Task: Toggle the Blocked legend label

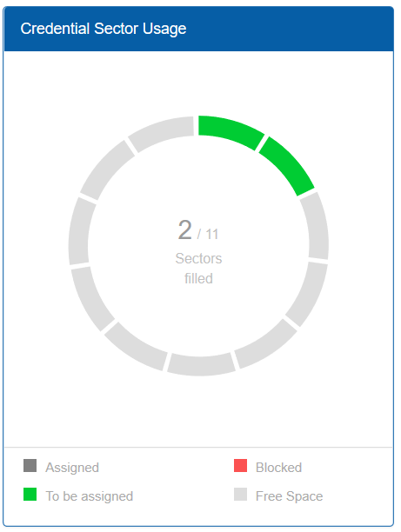Action: tap(278, 468)
